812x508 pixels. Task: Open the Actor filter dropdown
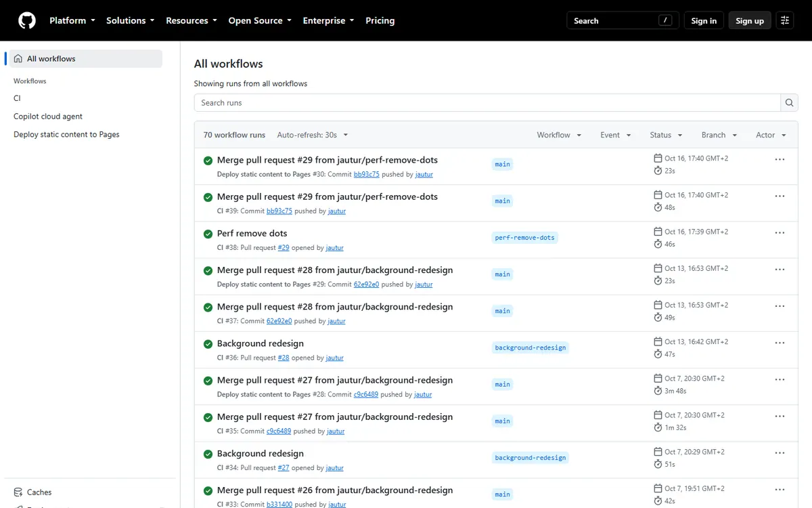771,135
